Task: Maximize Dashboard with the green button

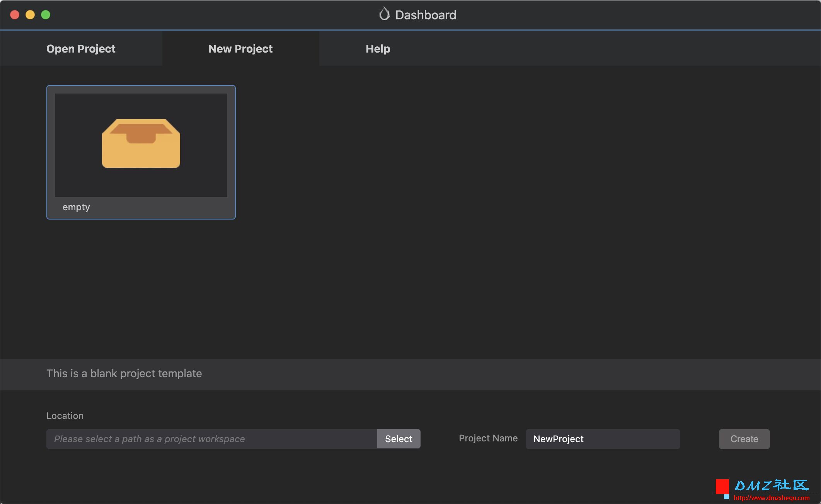Action: [x=46, y=15]
